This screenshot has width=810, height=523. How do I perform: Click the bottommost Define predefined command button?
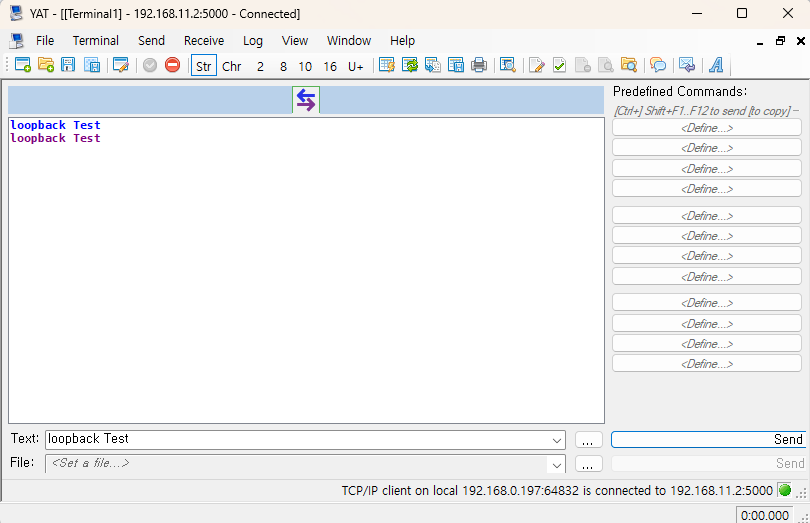click(x=707, y=363)
